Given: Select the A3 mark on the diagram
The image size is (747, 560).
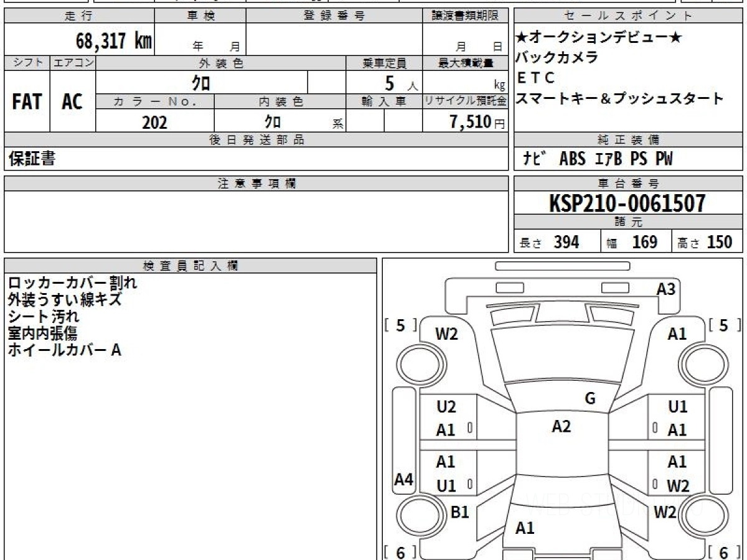Looking at the screenshot, I should (x=666, y=289).
